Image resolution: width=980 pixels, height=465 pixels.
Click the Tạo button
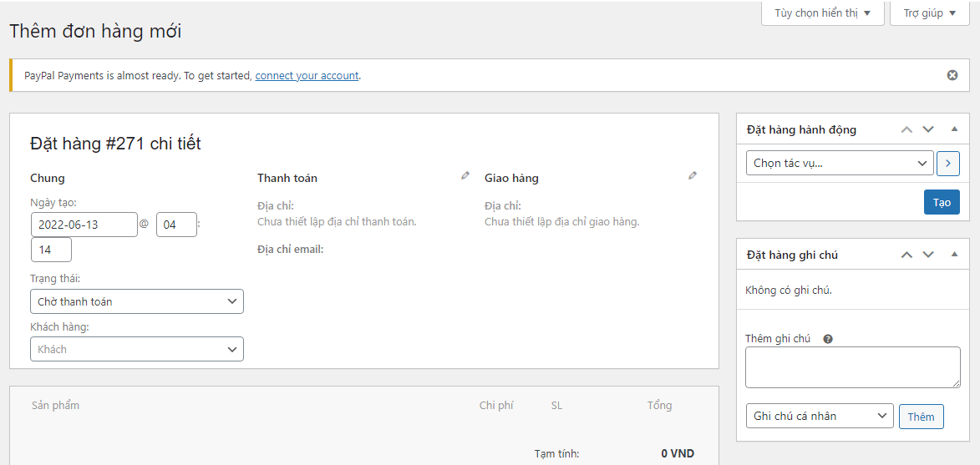tap(942, 202)
